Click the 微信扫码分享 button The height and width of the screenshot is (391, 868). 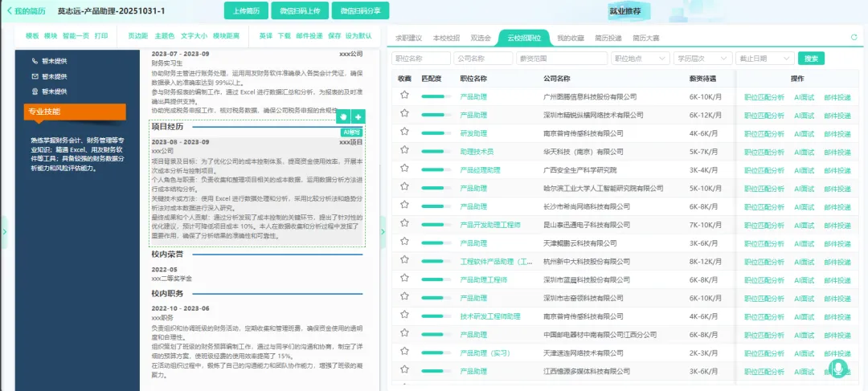(x=360, y=10)
